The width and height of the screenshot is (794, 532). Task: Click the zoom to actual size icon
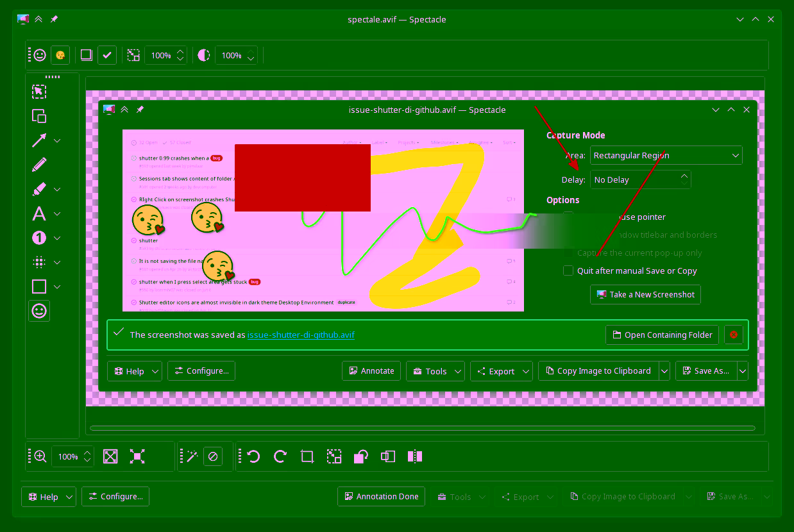(137, 456)
